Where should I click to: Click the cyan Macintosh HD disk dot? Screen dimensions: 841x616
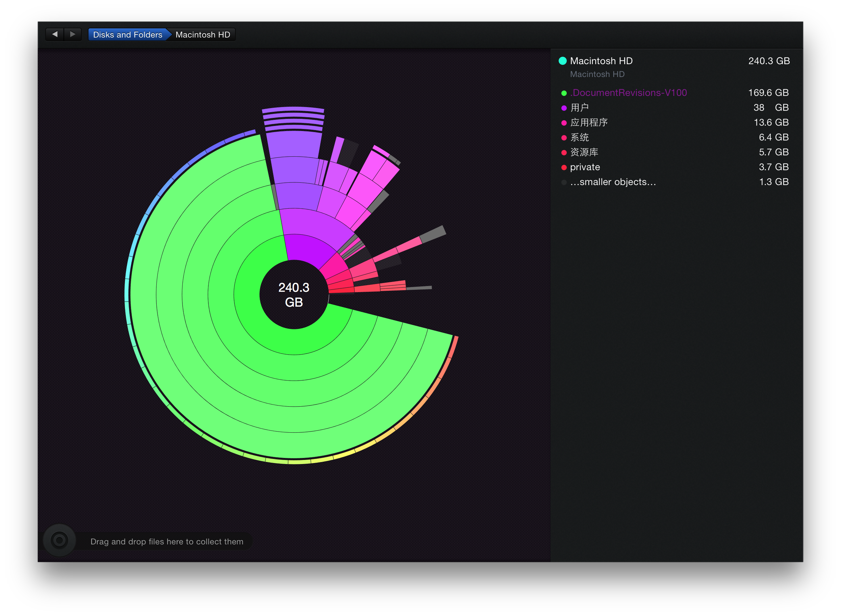(x=562, y=61)
